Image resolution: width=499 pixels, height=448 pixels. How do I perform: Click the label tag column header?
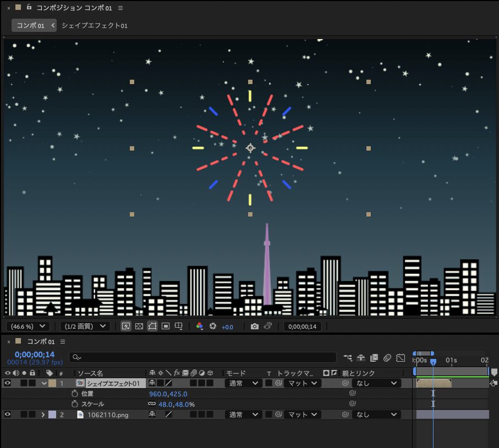[50, 373]
